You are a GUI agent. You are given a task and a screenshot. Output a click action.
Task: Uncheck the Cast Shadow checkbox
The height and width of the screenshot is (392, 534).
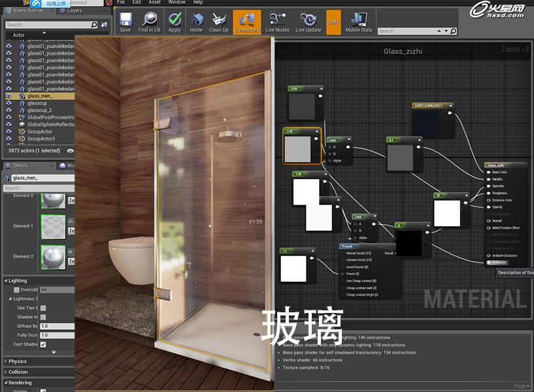tap(43, 344)
